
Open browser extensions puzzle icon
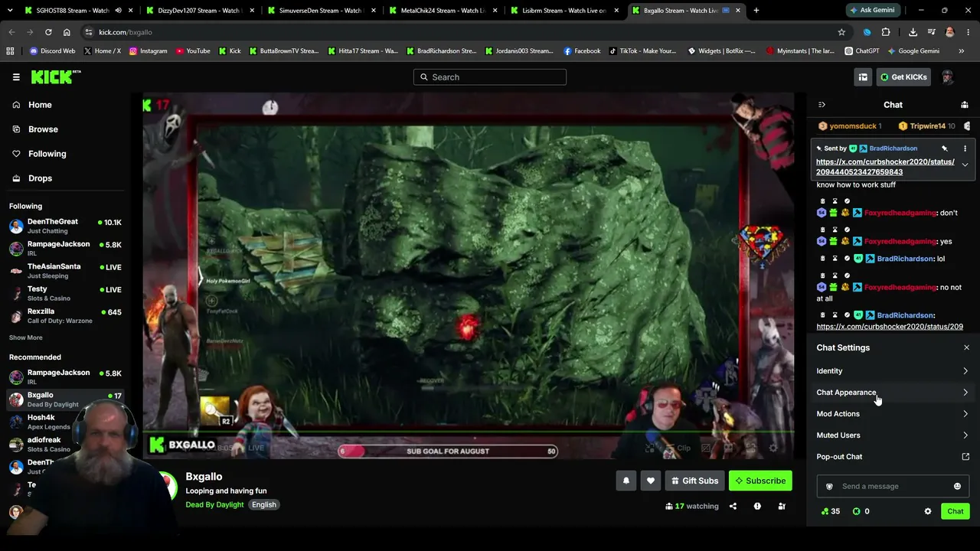(x=886, y=32)
